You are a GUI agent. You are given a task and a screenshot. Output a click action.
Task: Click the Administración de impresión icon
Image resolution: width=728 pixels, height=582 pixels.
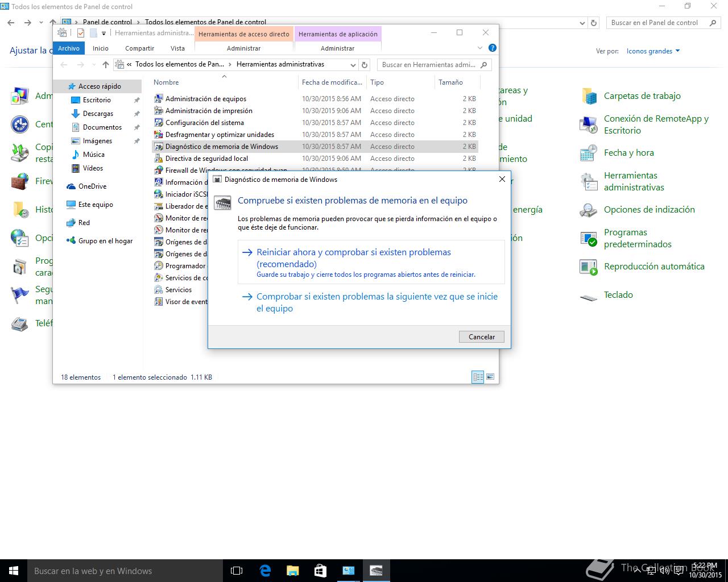click(x=159, y=111)
